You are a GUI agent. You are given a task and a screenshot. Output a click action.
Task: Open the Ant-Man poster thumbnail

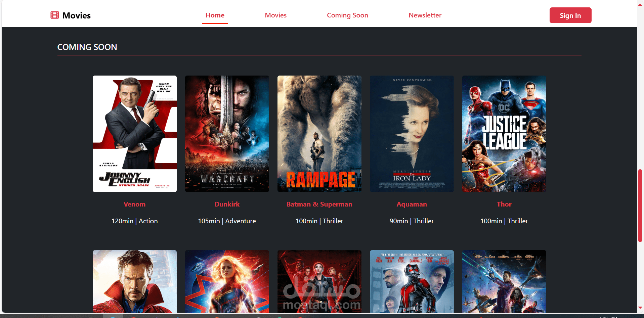pos(412,281)
